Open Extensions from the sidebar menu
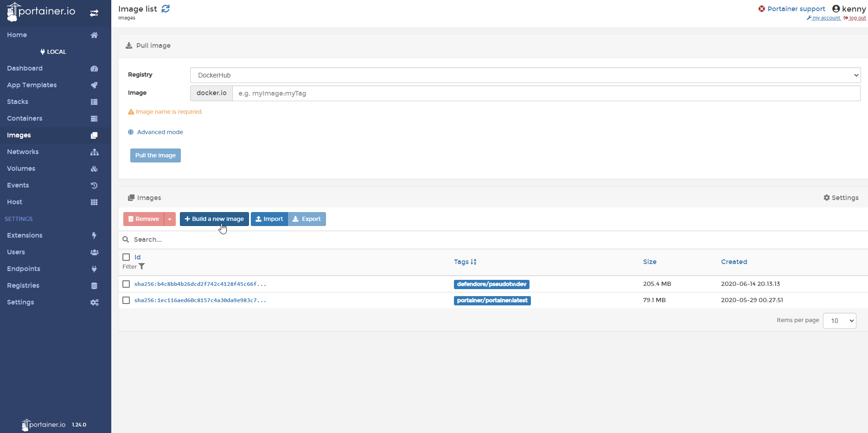 point(25,235)
